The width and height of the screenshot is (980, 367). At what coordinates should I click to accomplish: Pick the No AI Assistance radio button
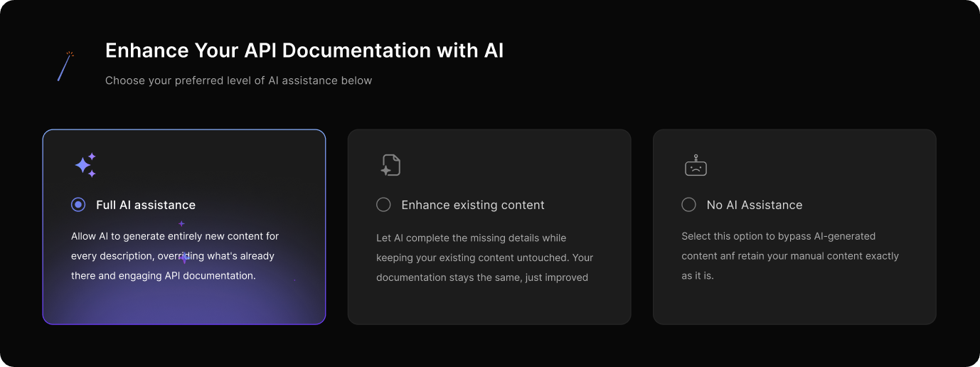pyautogui.click(x=688, y=205)
